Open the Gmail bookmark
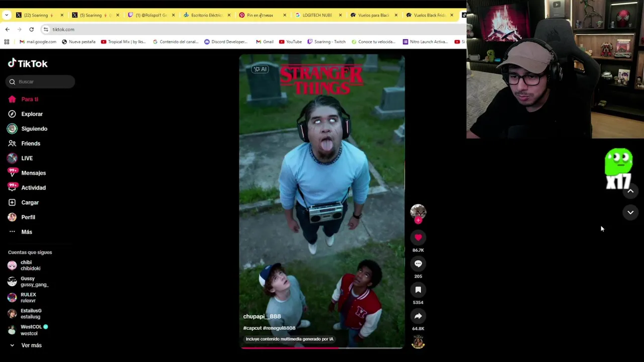Image resolution: width=644 pixels, height=362 pixels. [265, 42]
